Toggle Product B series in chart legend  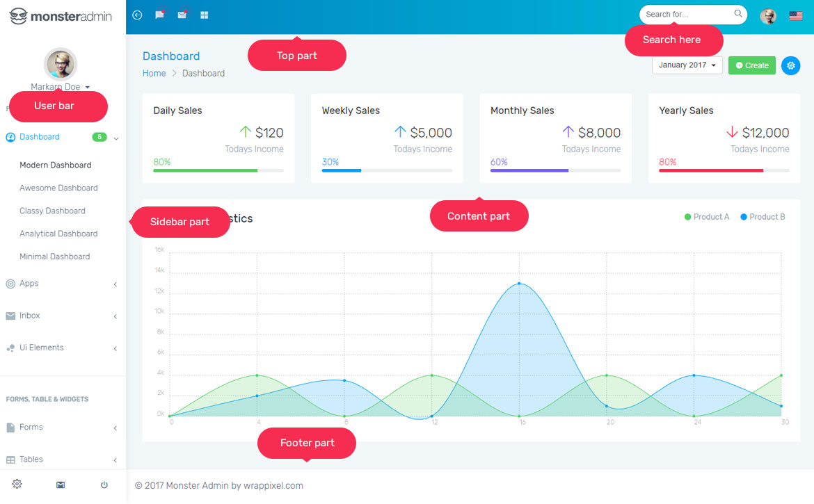(x=763, y=217)
